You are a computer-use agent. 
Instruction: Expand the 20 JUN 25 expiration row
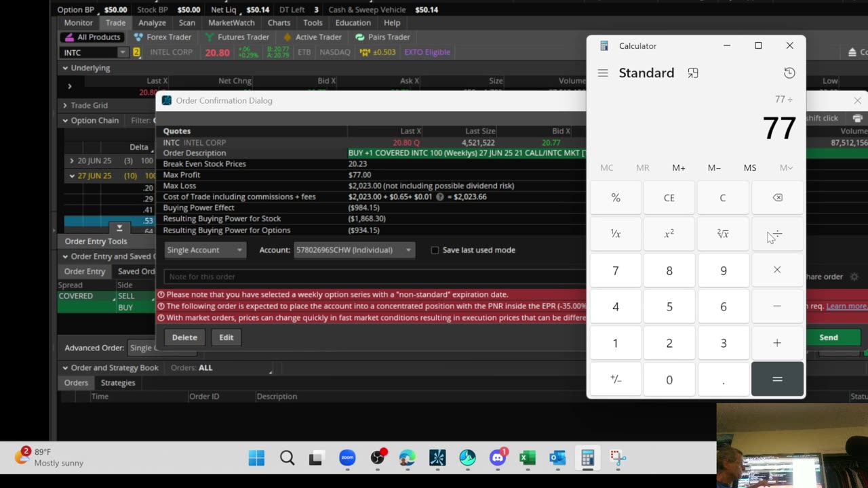[72, 161]
